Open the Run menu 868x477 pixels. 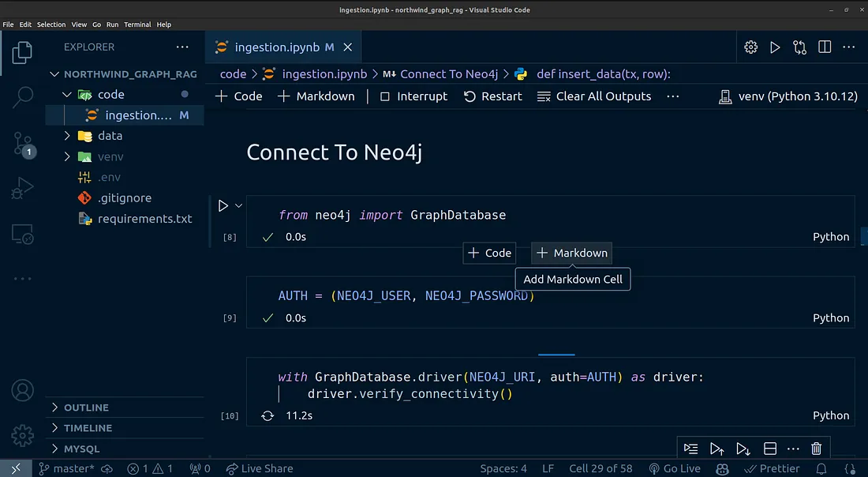[x=112, y=24]
